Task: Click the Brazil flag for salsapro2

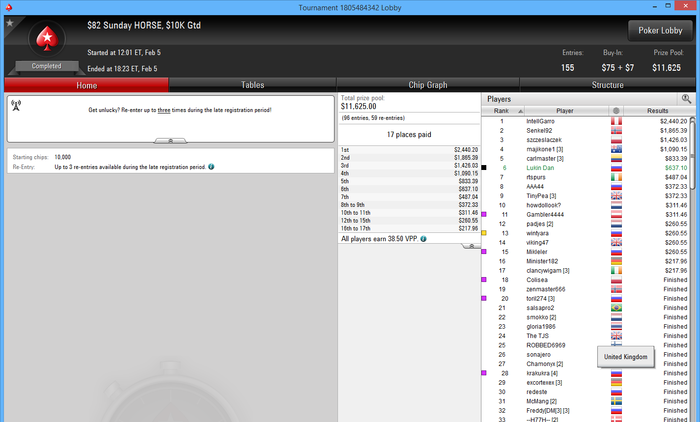Action: (617, 308)
